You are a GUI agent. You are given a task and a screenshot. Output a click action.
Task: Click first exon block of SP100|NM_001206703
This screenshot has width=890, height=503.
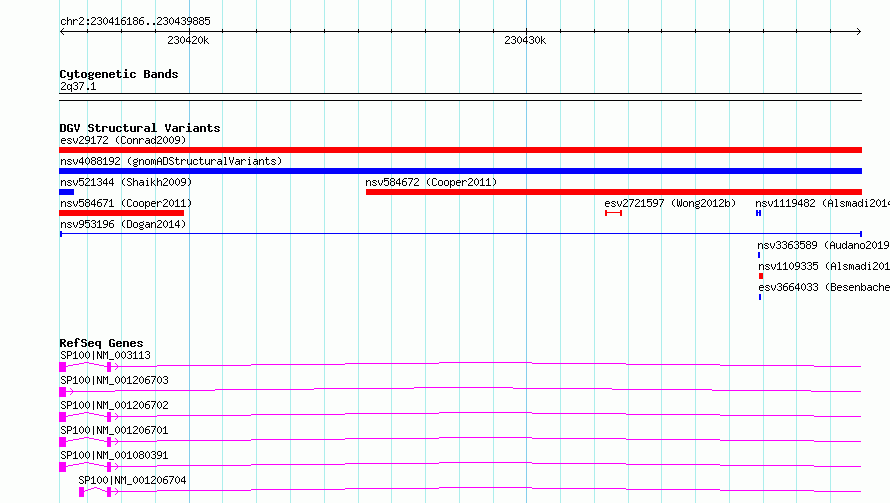(62, 392)
